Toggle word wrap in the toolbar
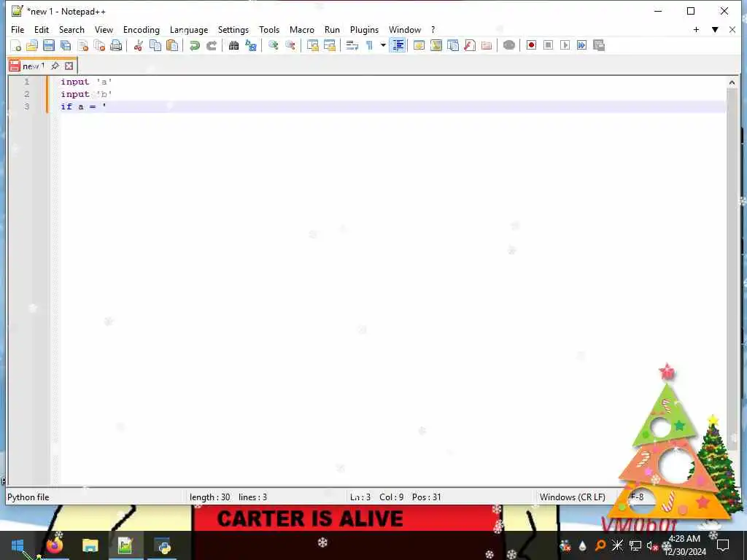This screenshot has width=747, height=560. tap(352, 45)
